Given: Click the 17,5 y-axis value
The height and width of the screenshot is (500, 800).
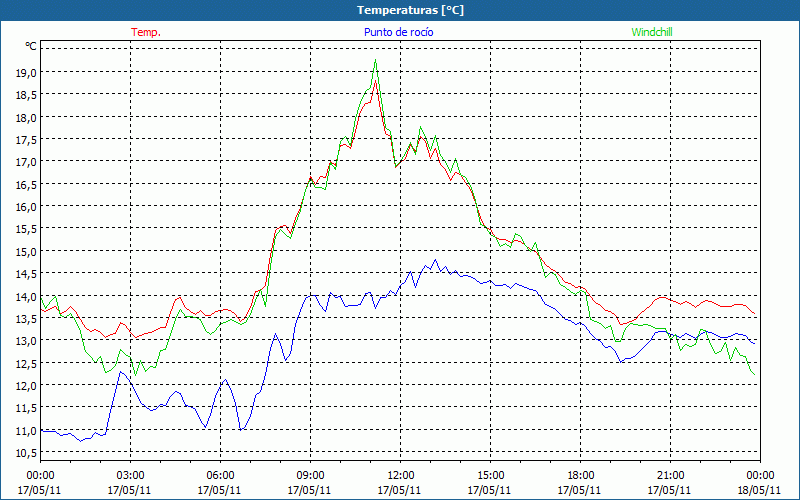Looking at the screenshot, I should tap(27, 140).
